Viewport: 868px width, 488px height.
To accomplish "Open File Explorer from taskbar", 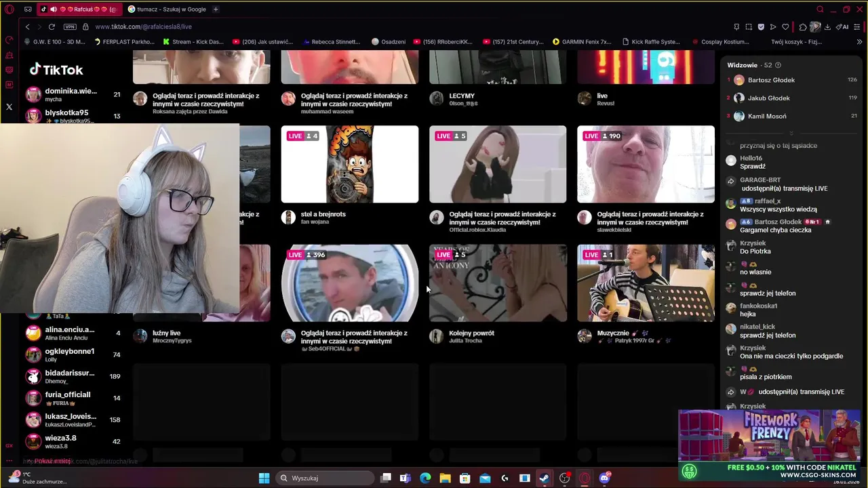I will click(x=445, y=478).
